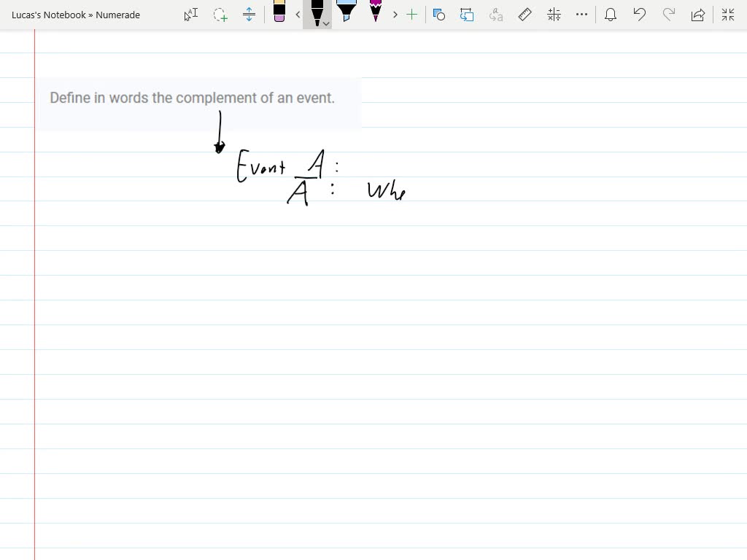Add a new pen with plus button

[x=412, y=15]
